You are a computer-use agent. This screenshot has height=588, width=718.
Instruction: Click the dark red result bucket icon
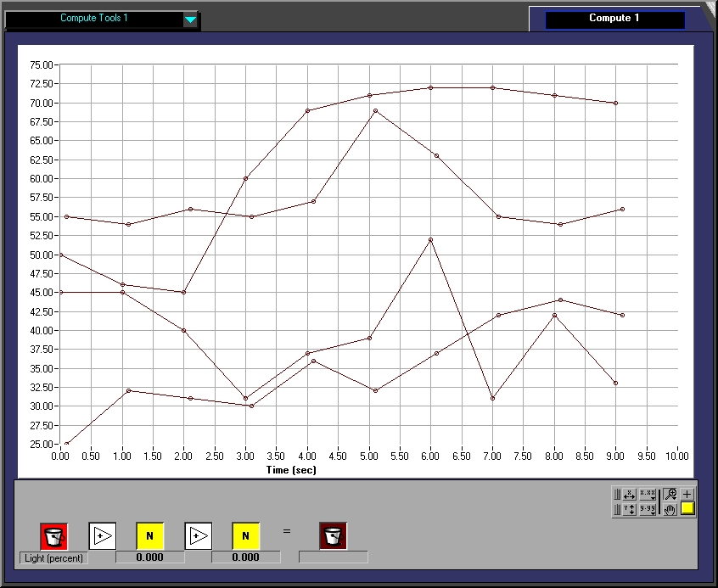click(334, 535)
